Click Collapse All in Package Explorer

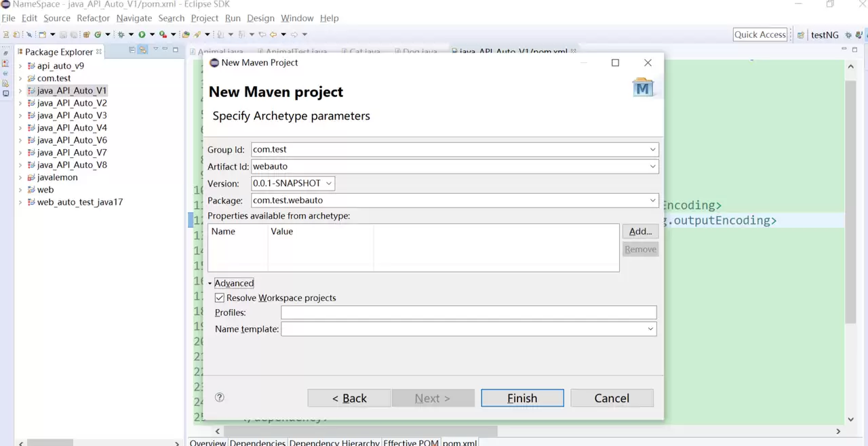[132, 50]
